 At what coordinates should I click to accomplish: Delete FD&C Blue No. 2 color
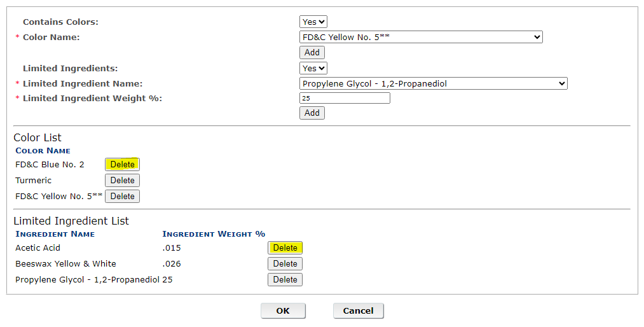pyautogui.click(x=122, y=164)
